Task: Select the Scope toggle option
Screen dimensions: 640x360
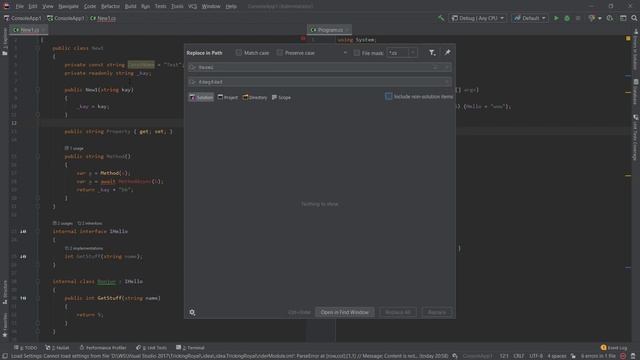Action: point(281,97)
